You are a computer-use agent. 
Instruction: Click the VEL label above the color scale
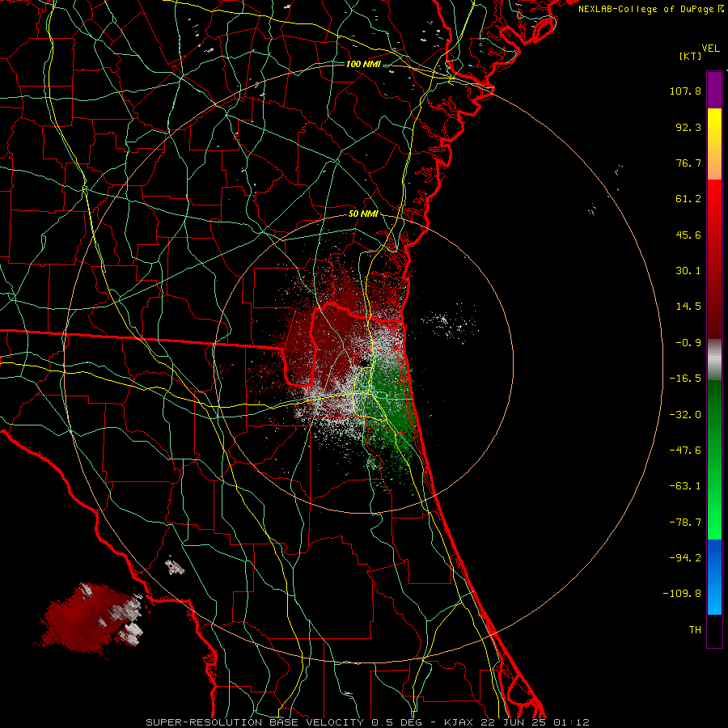pos(711,49)
